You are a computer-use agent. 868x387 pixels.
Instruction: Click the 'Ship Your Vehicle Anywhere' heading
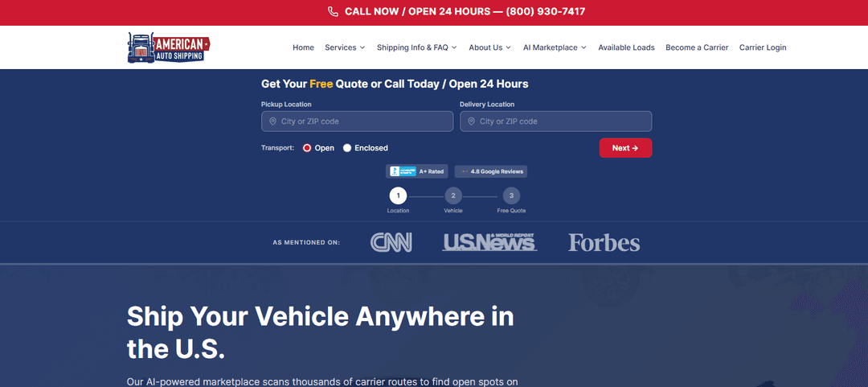(321, 332)
